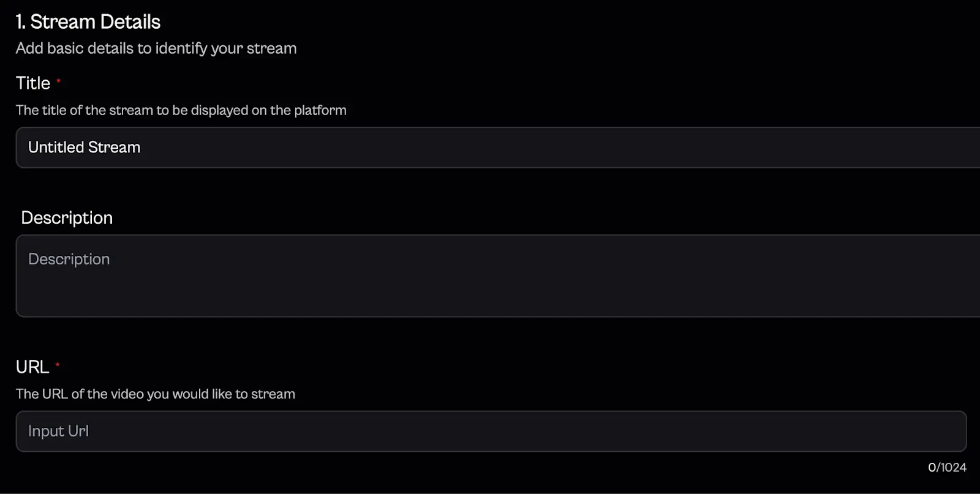The image size is (980, 494).
Task: Click the URL helper text about the video
Action: (156, 394)
